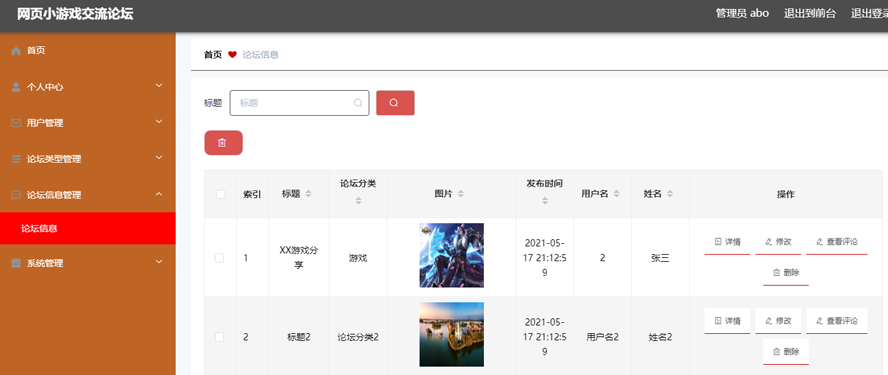Click the red search button
The image size is (888, 375).
tap(395, 103)
